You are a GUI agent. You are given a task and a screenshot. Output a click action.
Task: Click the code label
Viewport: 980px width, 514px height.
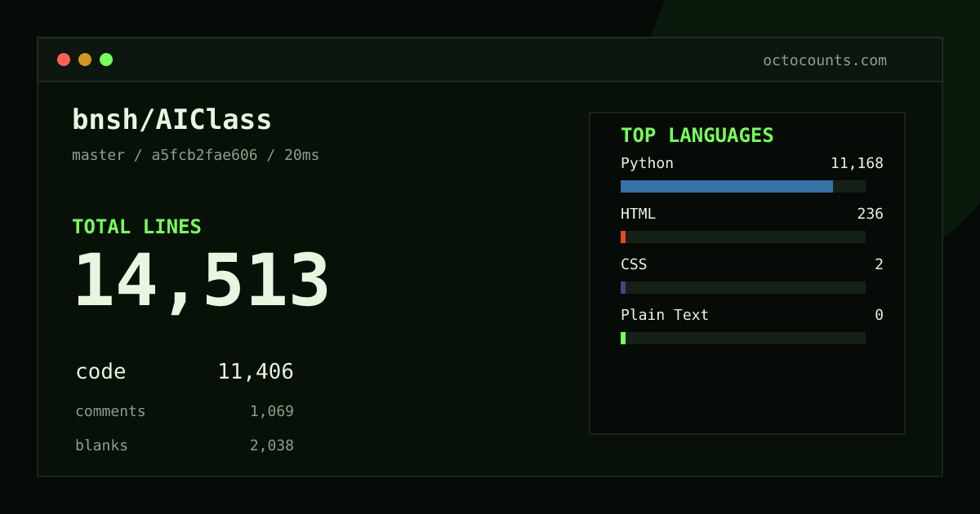[100, 372]
